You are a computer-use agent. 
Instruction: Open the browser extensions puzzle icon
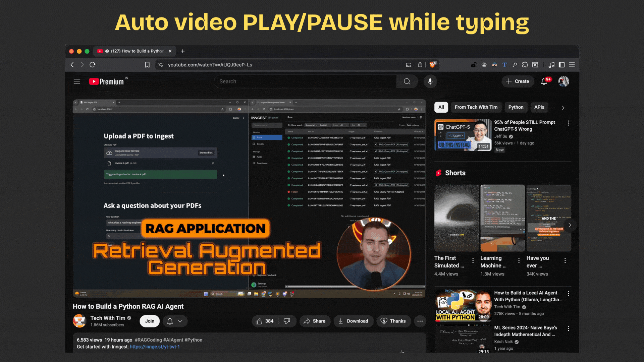click(x=525, y=65)
